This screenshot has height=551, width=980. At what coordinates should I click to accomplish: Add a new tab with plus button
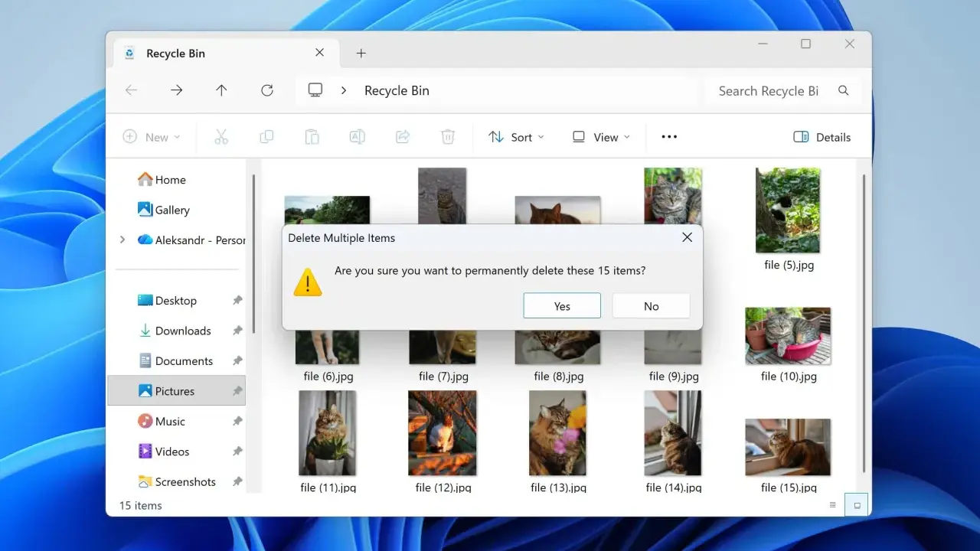361,53
